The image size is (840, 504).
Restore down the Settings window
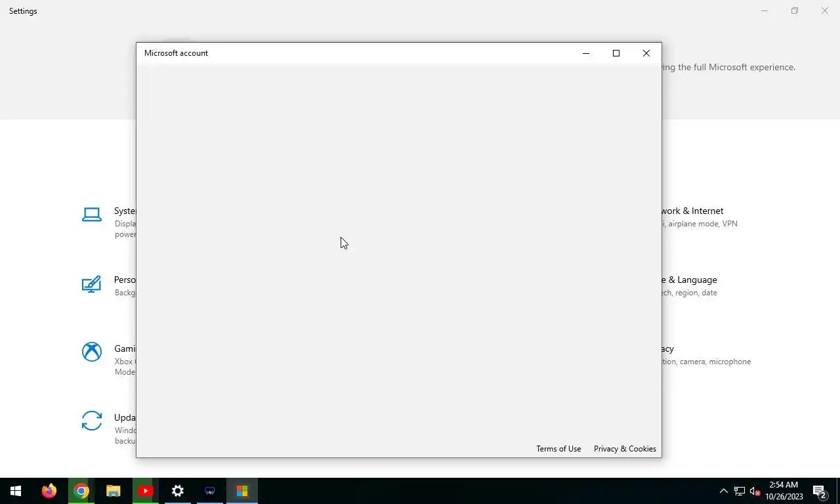click(x=795, y=10)
